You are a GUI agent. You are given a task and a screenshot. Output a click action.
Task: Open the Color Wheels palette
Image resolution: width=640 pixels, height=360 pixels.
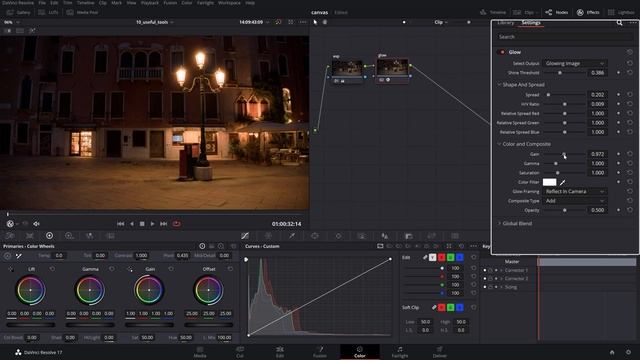(49, 236)
